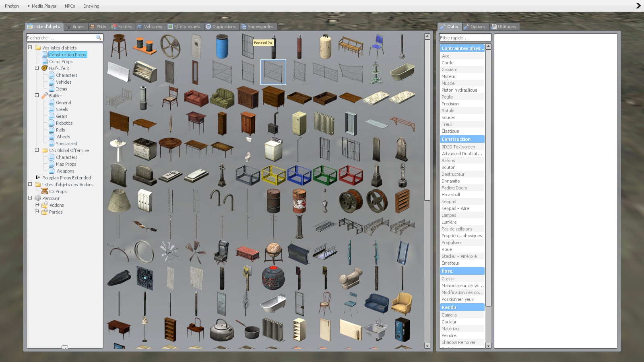Spawn the wooden bar stool prop

pos(119,46)
